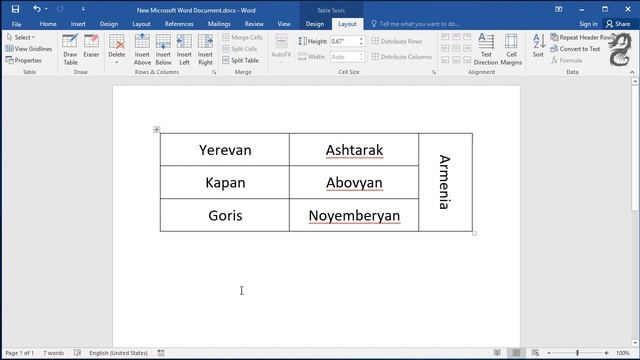The image size is (640, 360).
Task: Click Split Table
Action: pyautogui.click(x=240, y=60)
